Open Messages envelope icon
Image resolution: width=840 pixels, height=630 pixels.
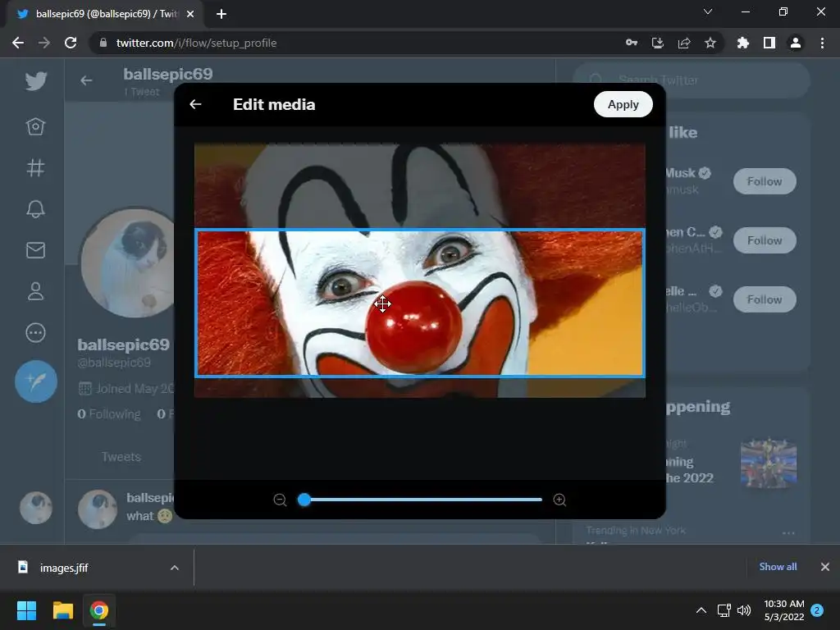point(35,250)
